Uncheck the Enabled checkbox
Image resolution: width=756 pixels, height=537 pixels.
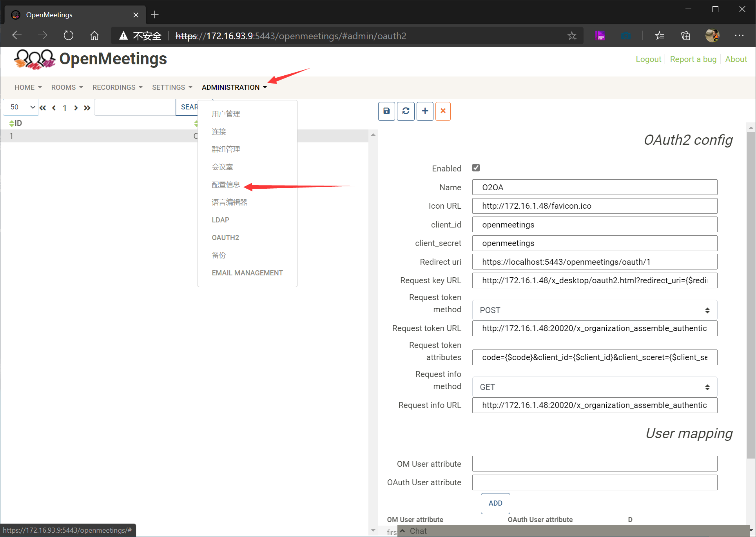click(476, 168)
